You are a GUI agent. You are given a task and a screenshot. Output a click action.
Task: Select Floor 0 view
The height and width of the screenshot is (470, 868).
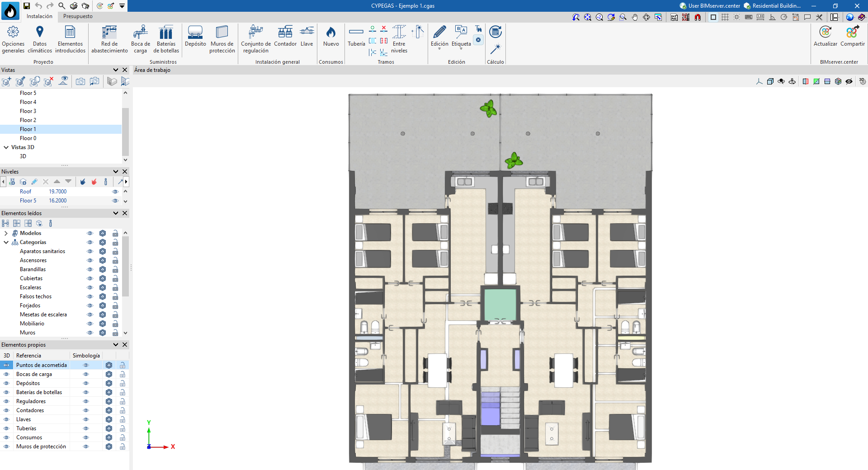(x=28, y=138)
